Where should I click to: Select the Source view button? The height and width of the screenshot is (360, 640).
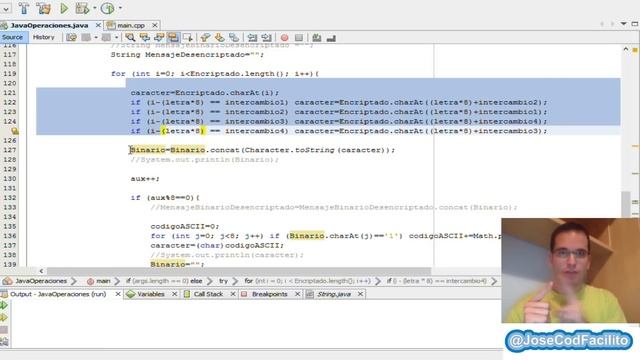pos(12,37)
